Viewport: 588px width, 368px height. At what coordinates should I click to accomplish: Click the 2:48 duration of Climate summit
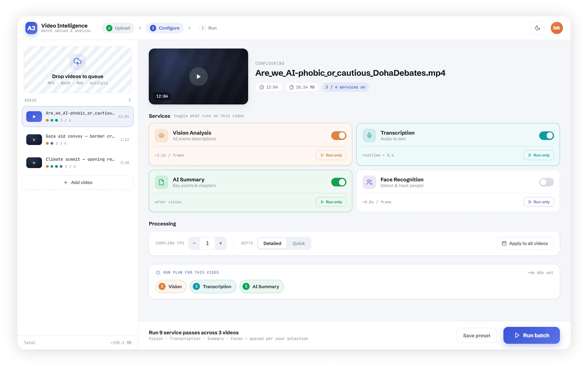coord(125,163)
